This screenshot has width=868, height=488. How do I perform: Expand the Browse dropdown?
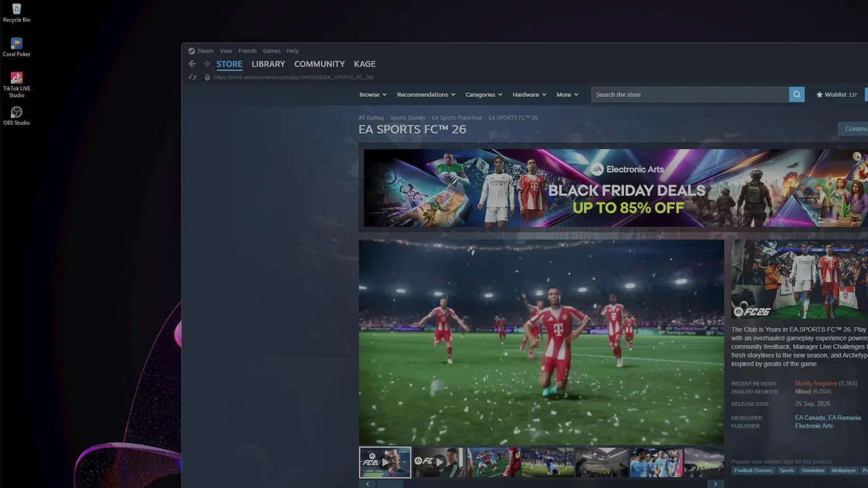coord(373,95)
